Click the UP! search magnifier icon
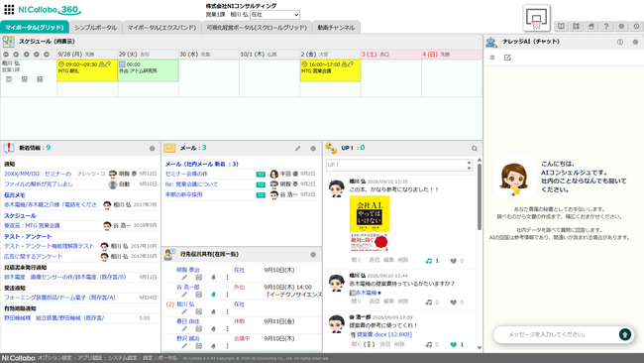 coord(475,149)
